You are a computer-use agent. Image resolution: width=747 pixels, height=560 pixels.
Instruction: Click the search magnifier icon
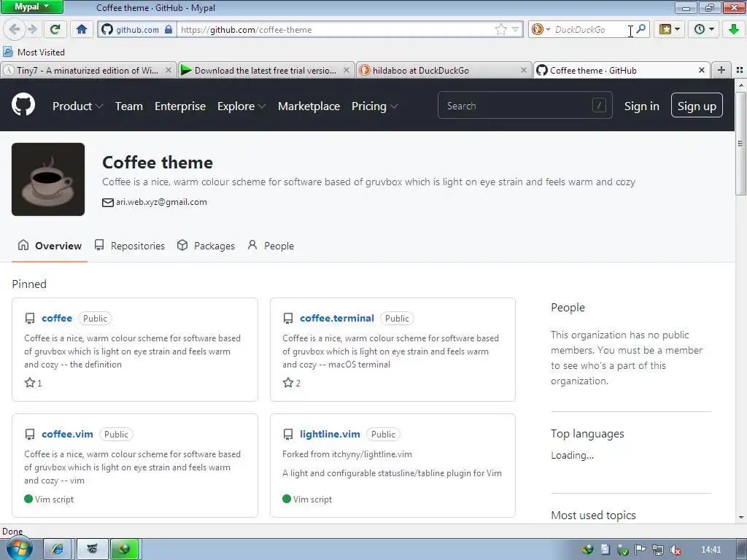640,29
